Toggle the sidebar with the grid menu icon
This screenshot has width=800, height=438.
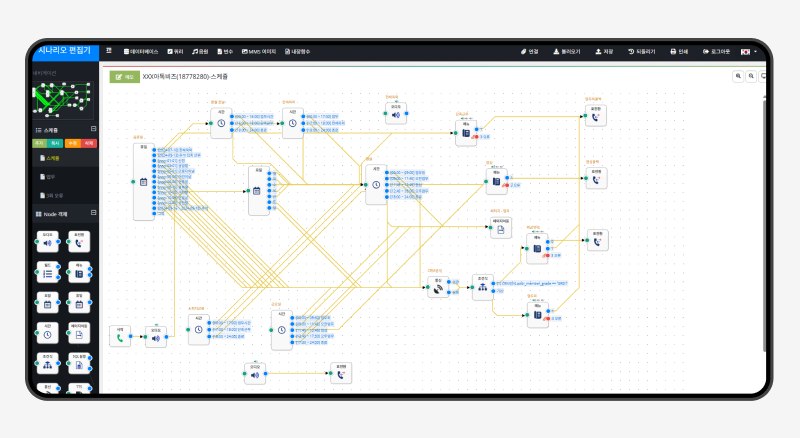pyautogui.click(x=109, y=51)
